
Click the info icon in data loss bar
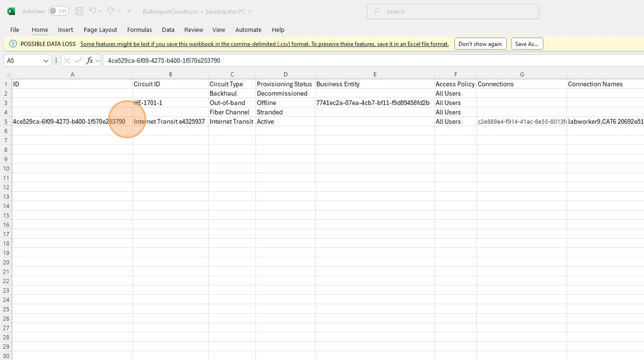[x=13, y=44]
